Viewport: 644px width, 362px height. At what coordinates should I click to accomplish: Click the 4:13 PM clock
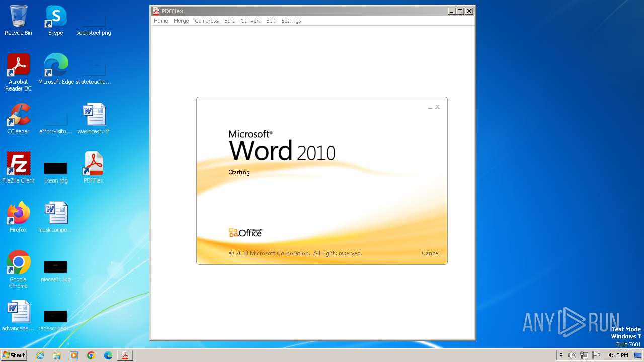[618, 355]
